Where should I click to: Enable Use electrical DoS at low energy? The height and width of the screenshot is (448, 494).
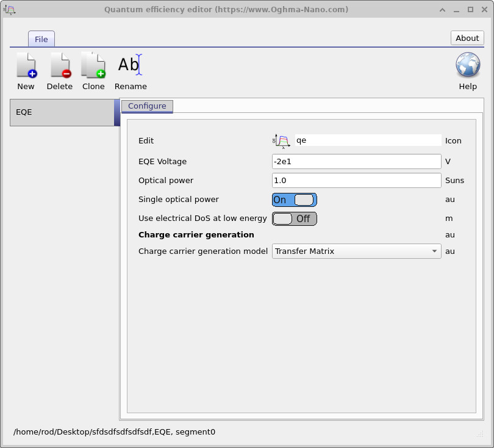[294, 219]
